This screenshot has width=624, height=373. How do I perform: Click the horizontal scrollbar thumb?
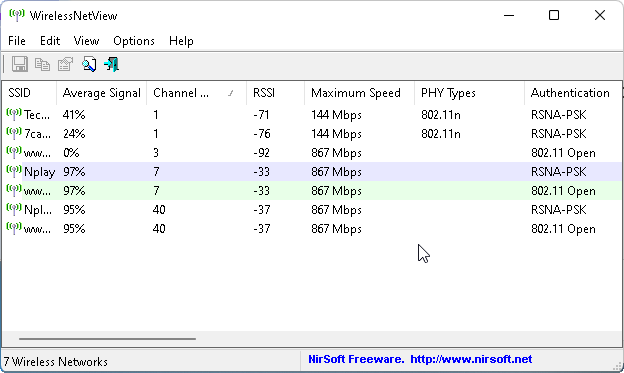pos(107,339)
